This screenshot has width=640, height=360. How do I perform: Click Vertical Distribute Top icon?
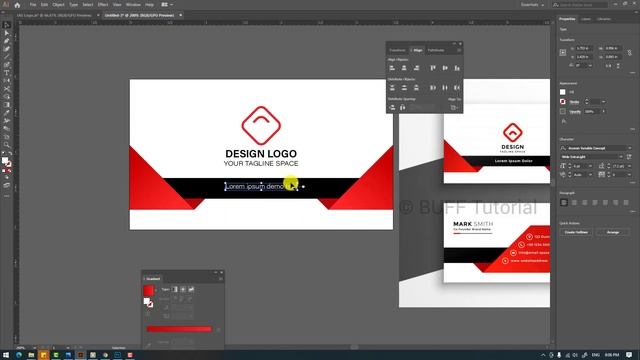392,87
